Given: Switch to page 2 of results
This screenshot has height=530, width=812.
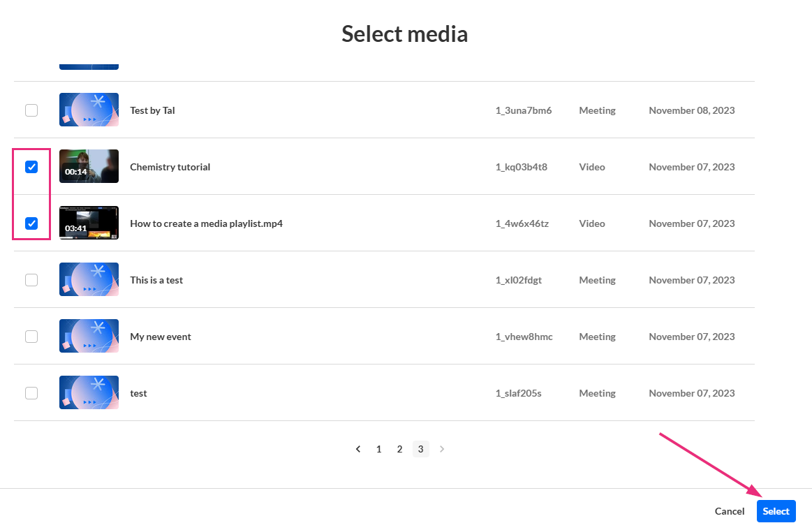Looking at the screenshot, I should pyautogui.click(x=399, y=449).
